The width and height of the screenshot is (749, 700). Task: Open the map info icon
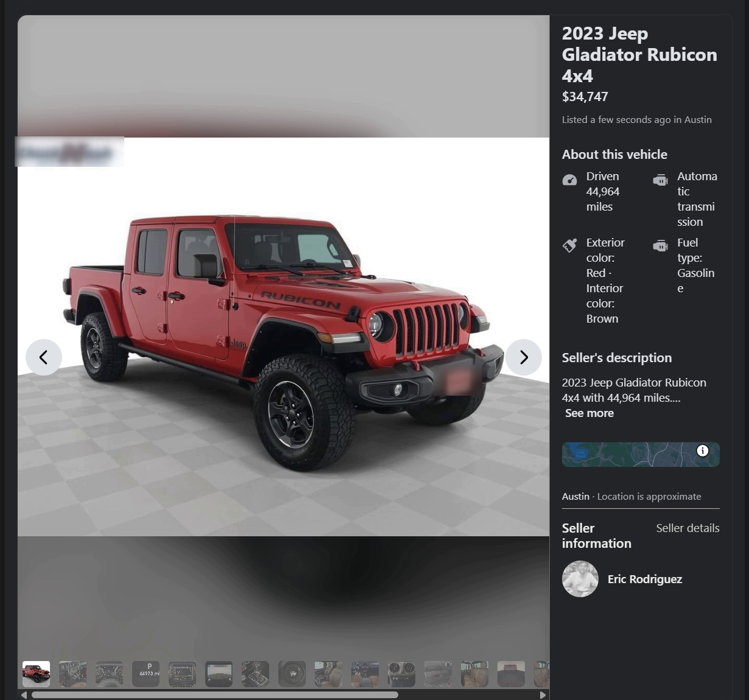tap(703, 450)
